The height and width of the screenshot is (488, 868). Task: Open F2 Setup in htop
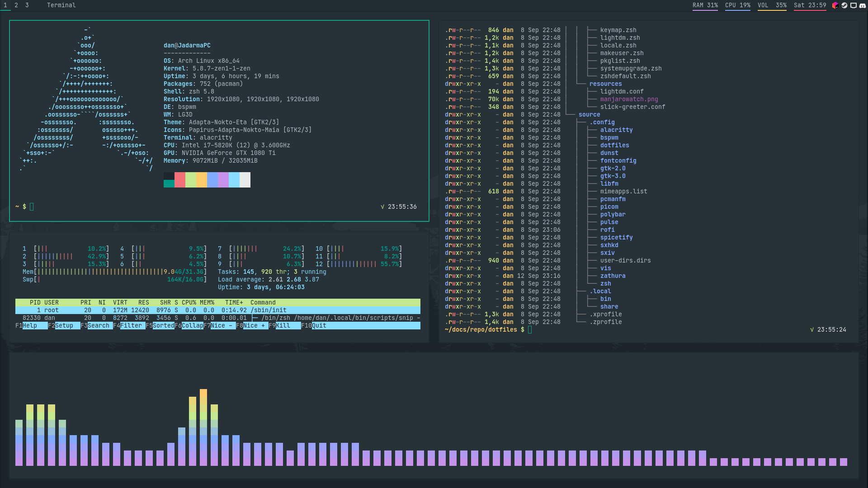coord(64,326)
